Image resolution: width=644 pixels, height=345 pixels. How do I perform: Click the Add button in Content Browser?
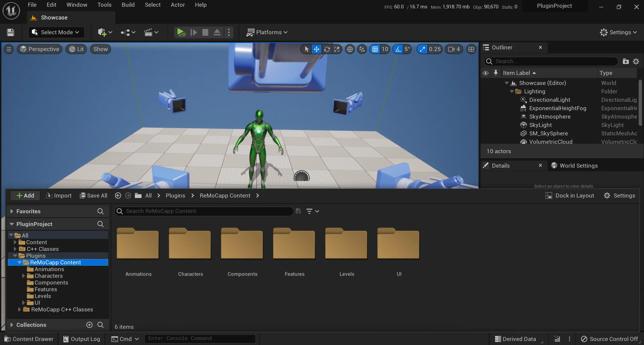pos(25,196)
